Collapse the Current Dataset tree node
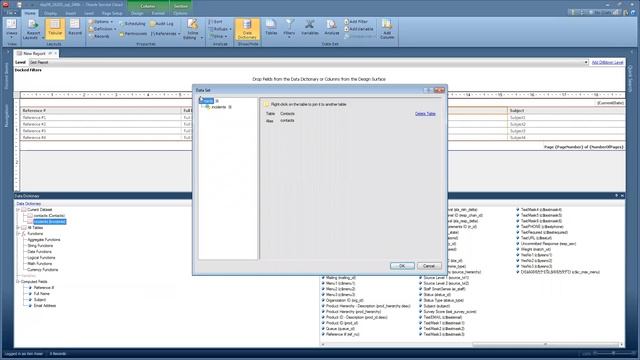Viewport: 640px width, 360px height. point(18,209)
